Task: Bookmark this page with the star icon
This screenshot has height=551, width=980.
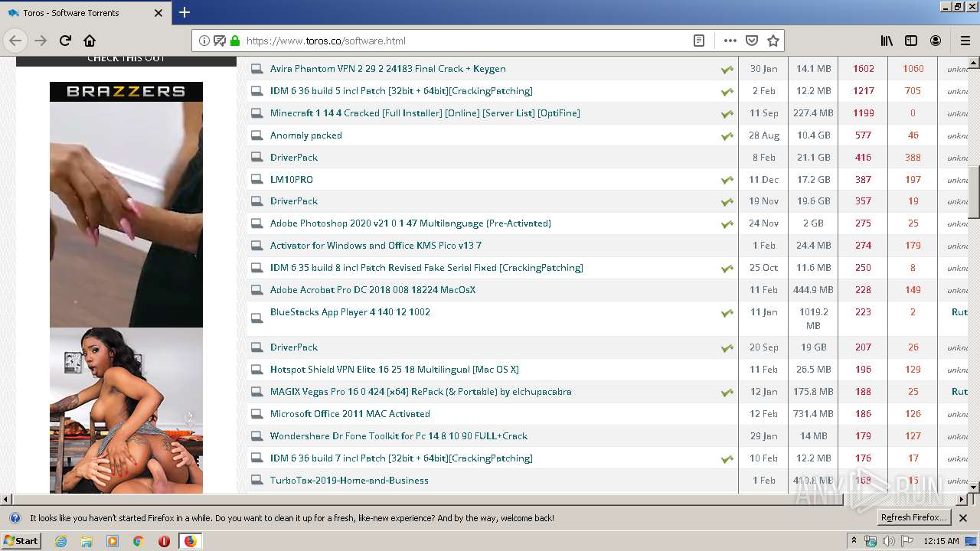Action: pyautogui.click(x=773, y=41)
